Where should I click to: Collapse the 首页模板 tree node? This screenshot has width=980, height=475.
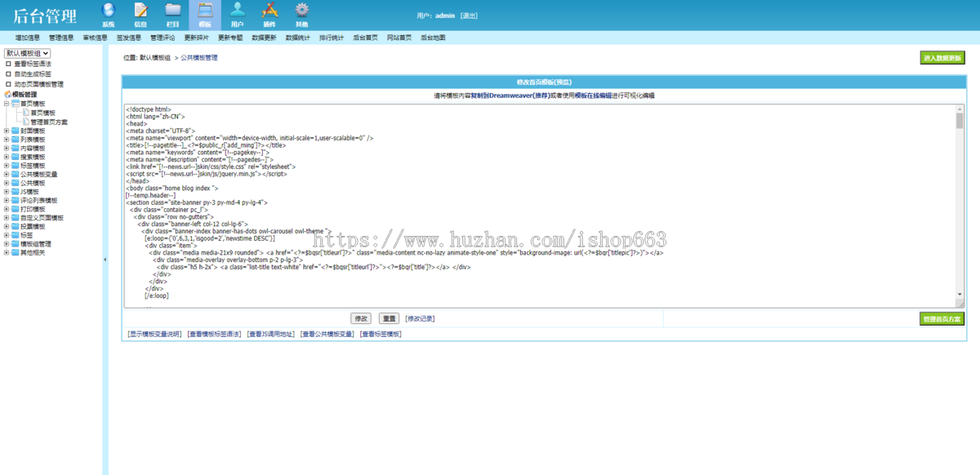7,104
